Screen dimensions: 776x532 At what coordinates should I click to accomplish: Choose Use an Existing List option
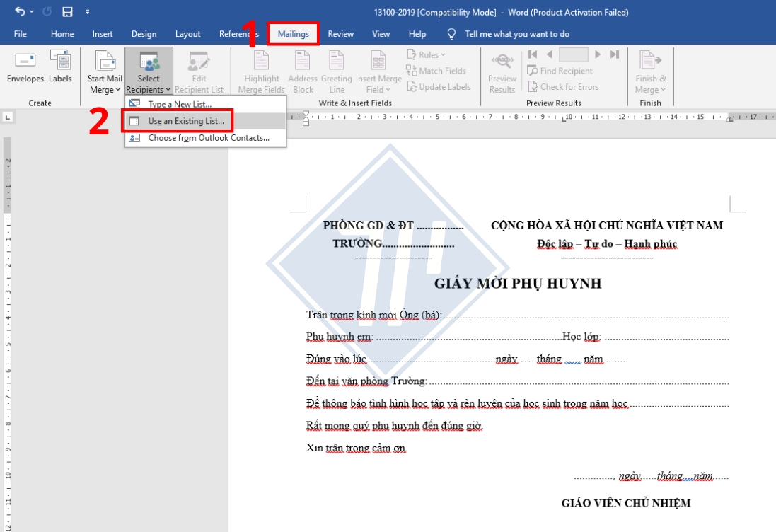tap(185, 120)
